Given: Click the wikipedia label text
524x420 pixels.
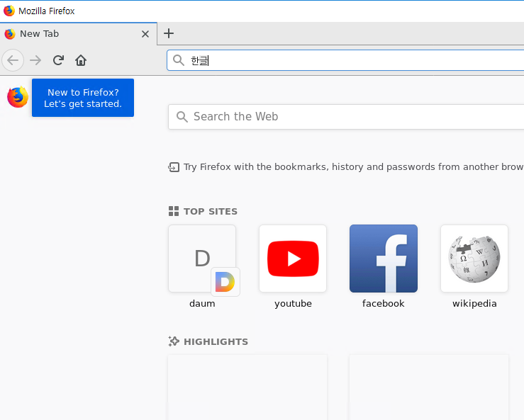Looking at the screenshot, I should point(474,303).
